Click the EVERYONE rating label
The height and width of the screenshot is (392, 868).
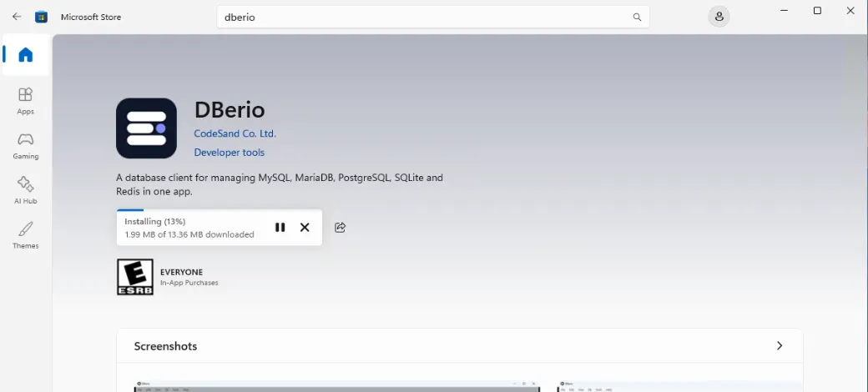[x=182, y=272]
